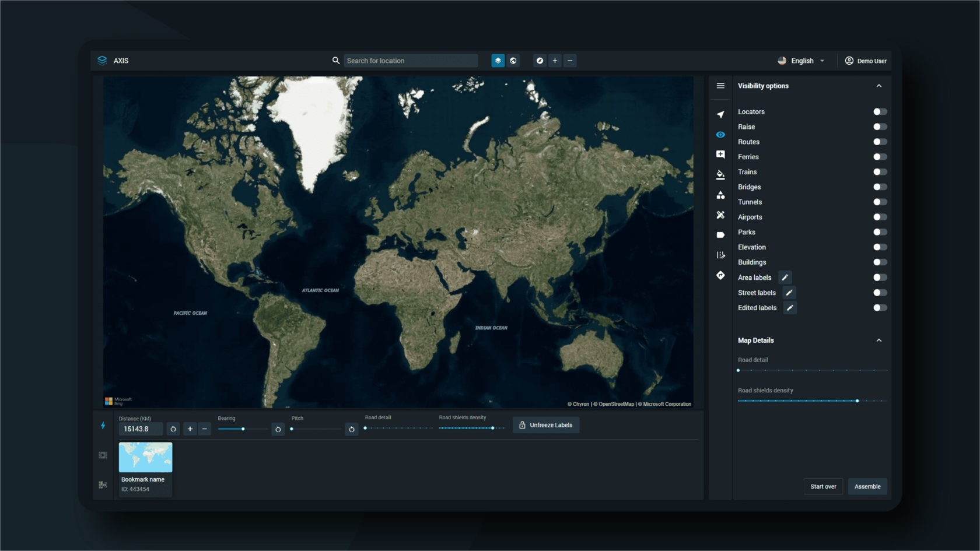Open the eye visibility panel icon
The width and height of the screenshot is (980, 551).
pyautogui.click(x=720, y=135)
